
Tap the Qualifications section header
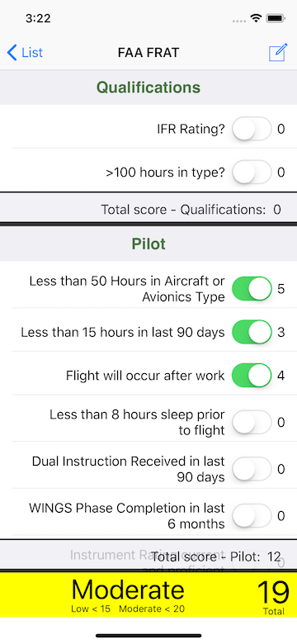click(148, 88)
